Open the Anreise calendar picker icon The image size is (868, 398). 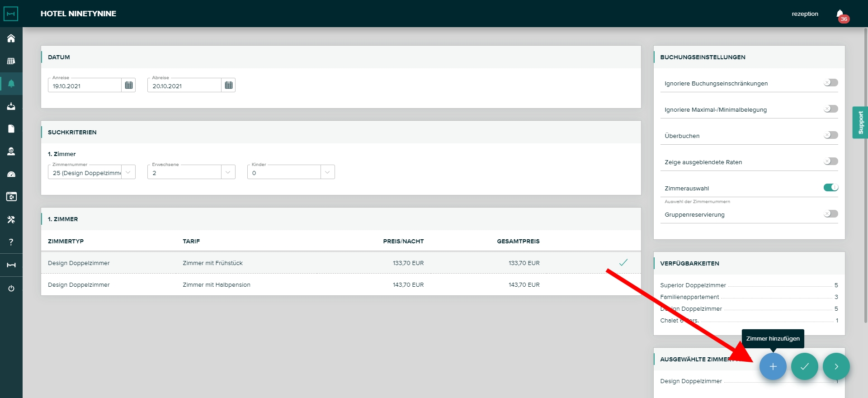(129, 85)
